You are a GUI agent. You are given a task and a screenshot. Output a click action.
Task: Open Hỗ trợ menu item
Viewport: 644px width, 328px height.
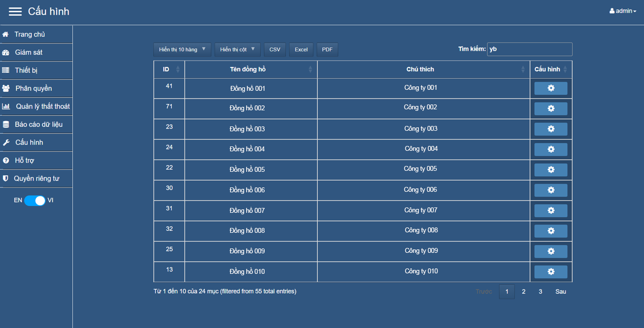click(x=24, y=161)
